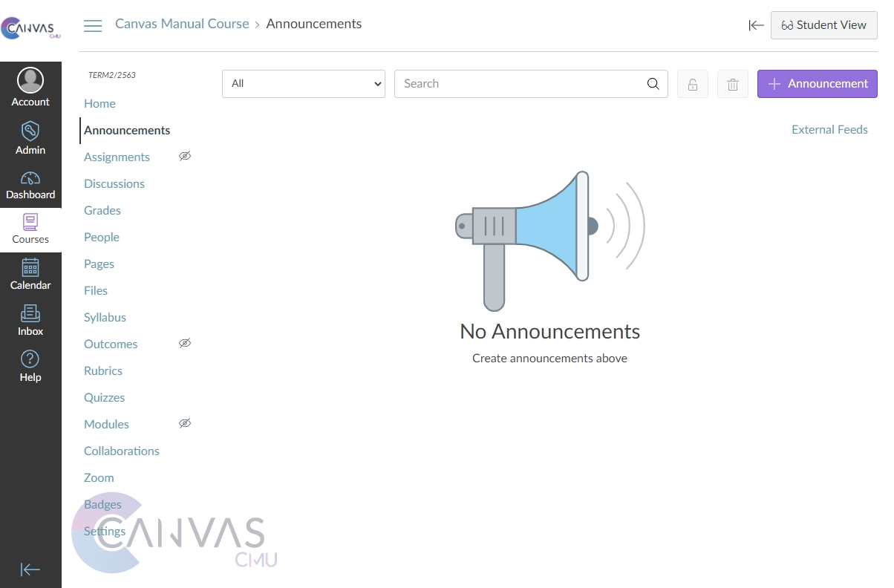Open the All announcements filter dropdown
The image size is (894, 588).
click(303, 84)
